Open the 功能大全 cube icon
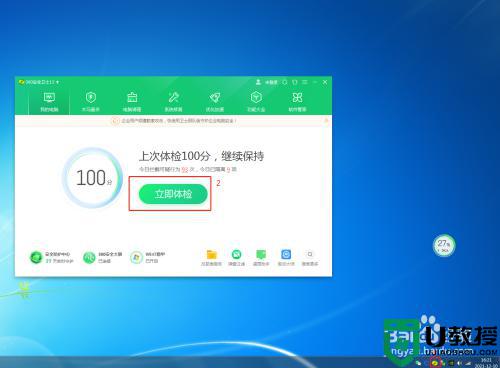Image resolution: width=500 pixels, height=368 pixels. click(256, 102)
